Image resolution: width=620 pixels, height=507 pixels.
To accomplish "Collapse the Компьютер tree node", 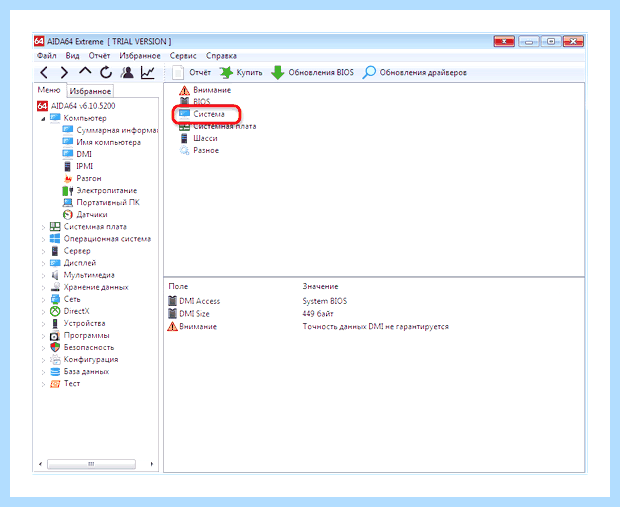I will coord(43,119).
